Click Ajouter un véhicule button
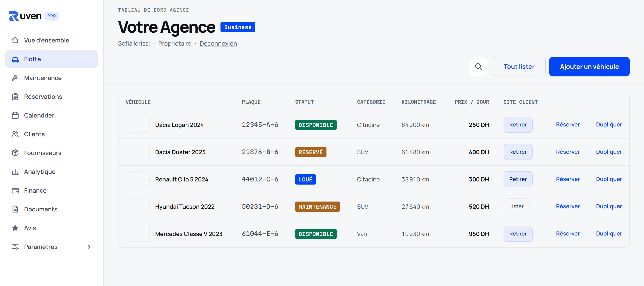Screen dimensions: 644x286 589,66
